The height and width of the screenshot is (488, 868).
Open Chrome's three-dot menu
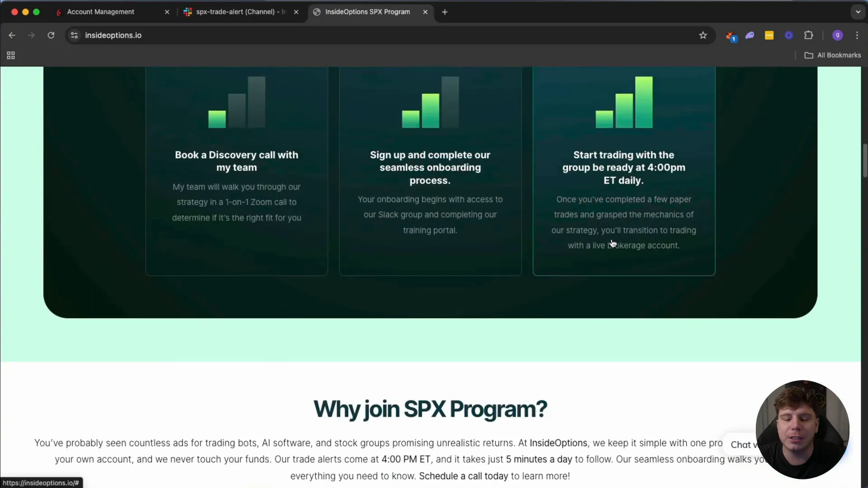[x=857, y=35]
